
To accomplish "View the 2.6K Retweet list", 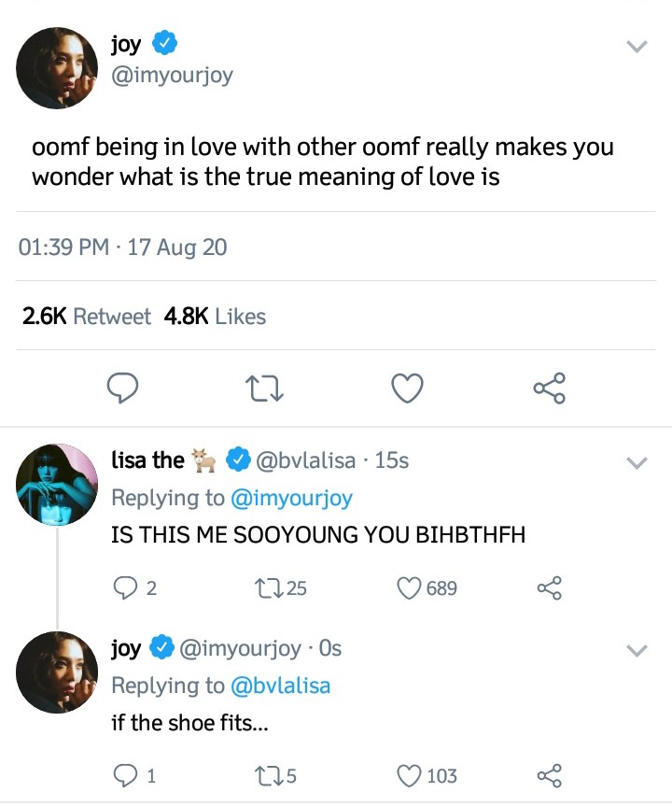I will click(x=86, y=317).
